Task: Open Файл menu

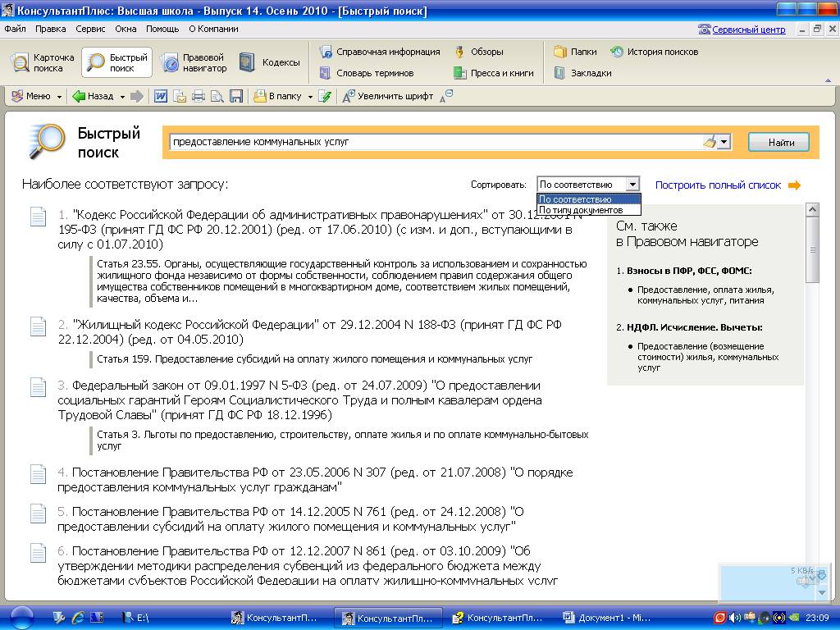Action: 15,29
